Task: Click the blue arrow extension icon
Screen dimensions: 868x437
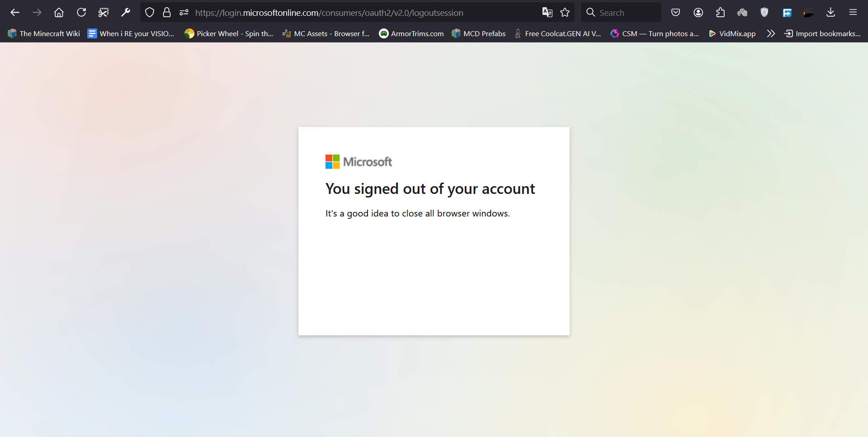Action: click(x=787, y=13)
